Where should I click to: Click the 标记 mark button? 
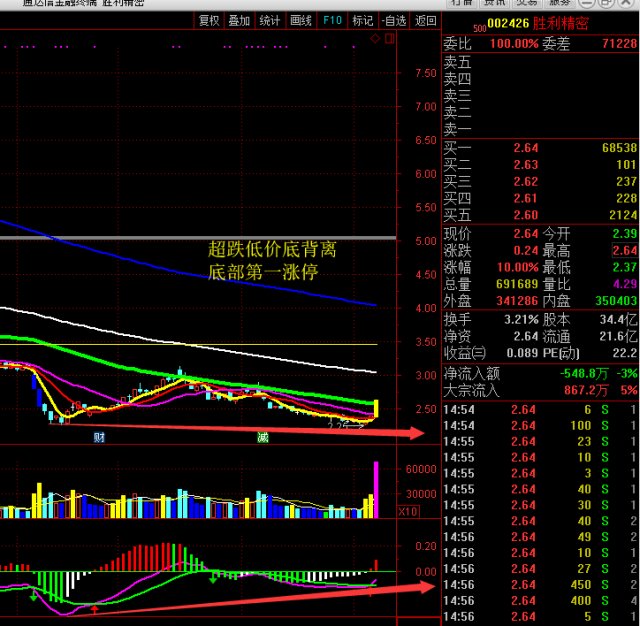[363, 20]
